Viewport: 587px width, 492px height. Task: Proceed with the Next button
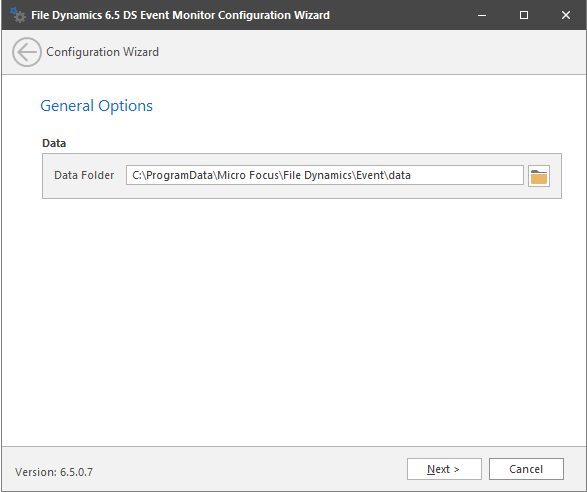click(444, 469)
